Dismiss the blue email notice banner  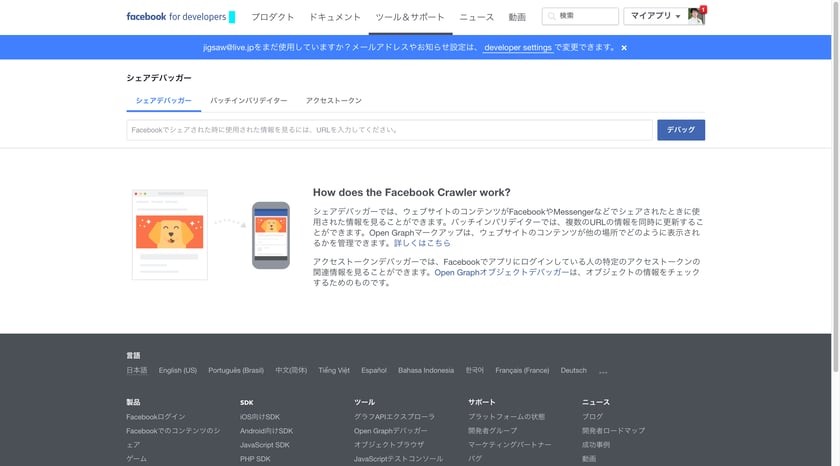point(624,48)
